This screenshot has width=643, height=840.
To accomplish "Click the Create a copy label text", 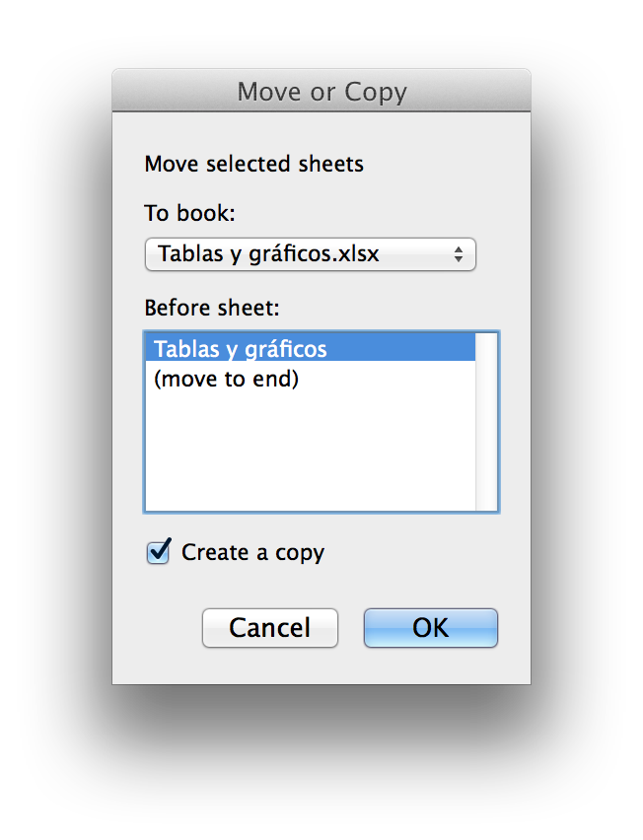I will (x=252, y=552).
